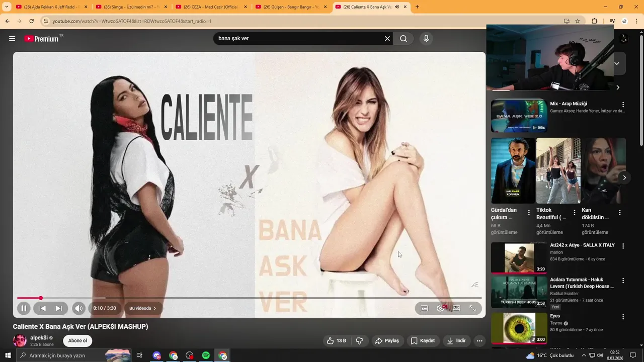This screenshot has width=644, height=362.
Task: Open player settings gear
Action: pos(441,308)
